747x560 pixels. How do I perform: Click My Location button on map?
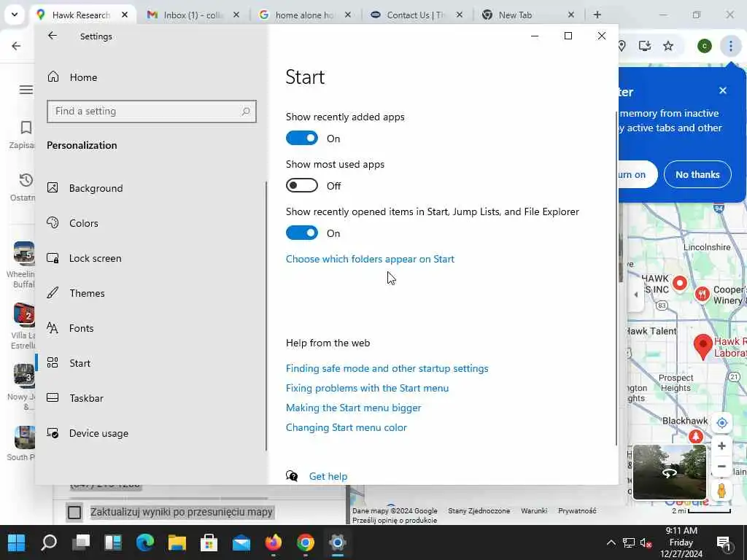click(721, 423)
